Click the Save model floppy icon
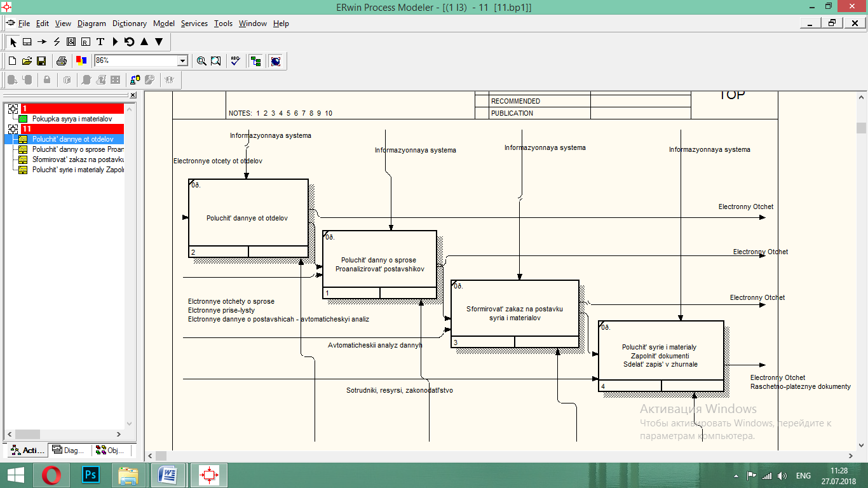Screen dimensions: 868x488 (41, 61)
